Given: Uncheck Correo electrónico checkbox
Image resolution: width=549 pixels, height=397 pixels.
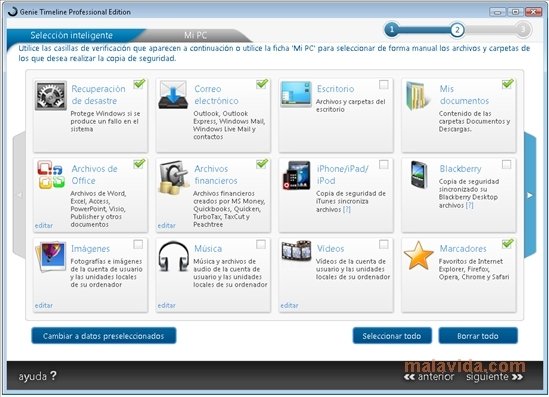Looking at the screenshot, I should tap(262, 84).
